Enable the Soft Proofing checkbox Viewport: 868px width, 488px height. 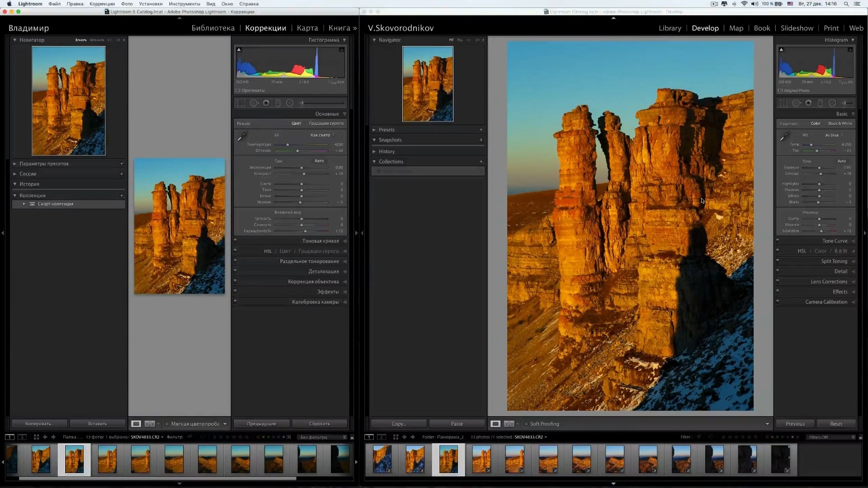526,424
